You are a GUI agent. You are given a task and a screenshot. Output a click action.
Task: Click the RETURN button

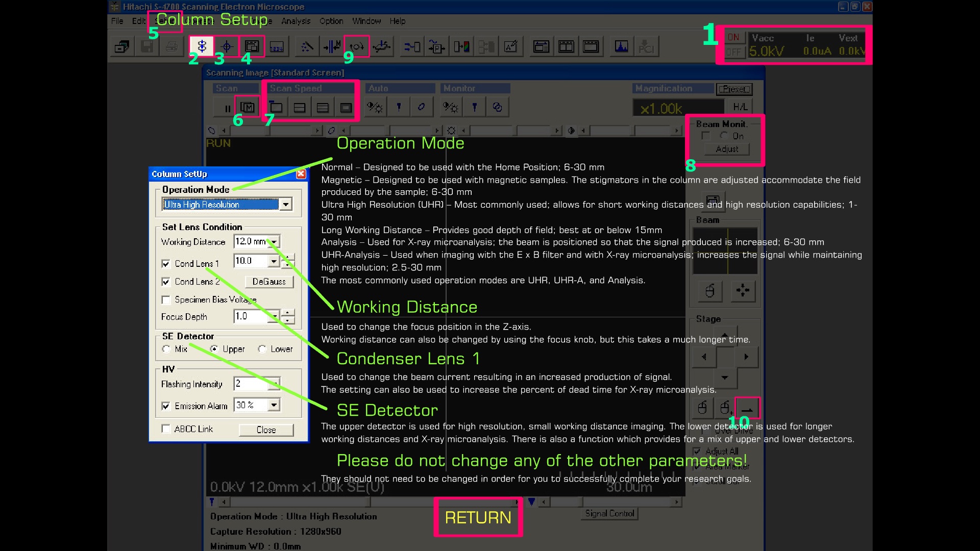click(x=478, y=517)
